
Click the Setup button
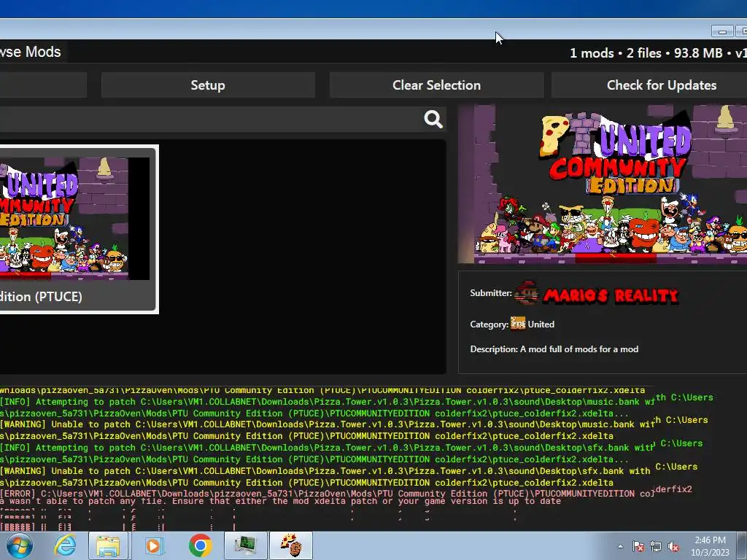pyautogui.click(x=208, y=85)
